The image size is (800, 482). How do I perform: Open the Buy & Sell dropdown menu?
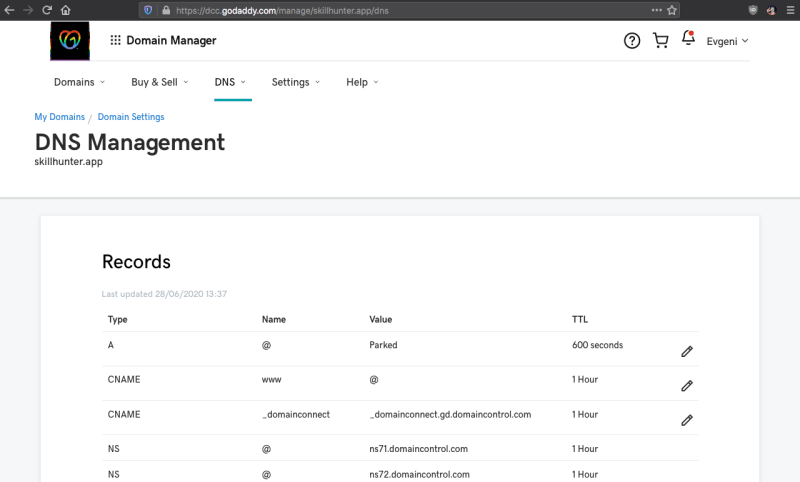[x=160, y=82]
